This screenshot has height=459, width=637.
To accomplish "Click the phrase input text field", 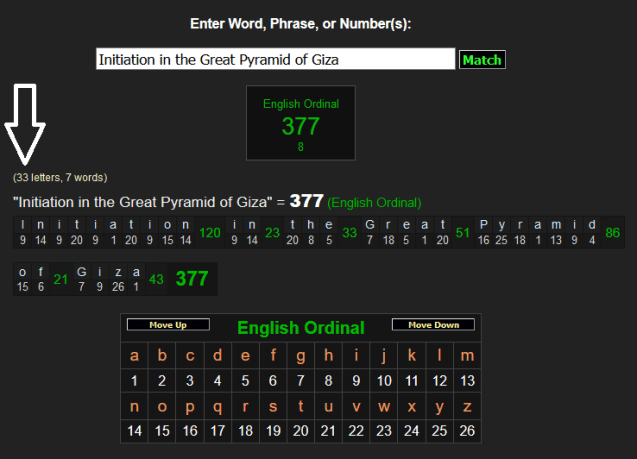I will point(276,60).
